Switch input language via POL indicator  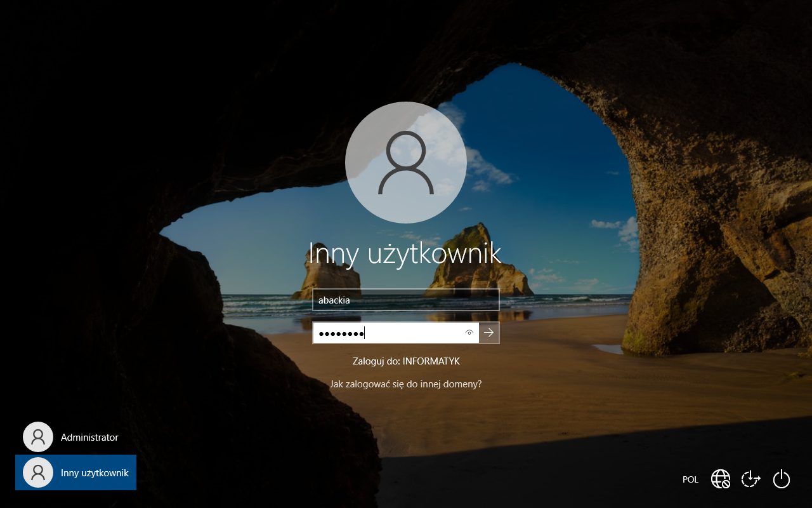point(690,479)
